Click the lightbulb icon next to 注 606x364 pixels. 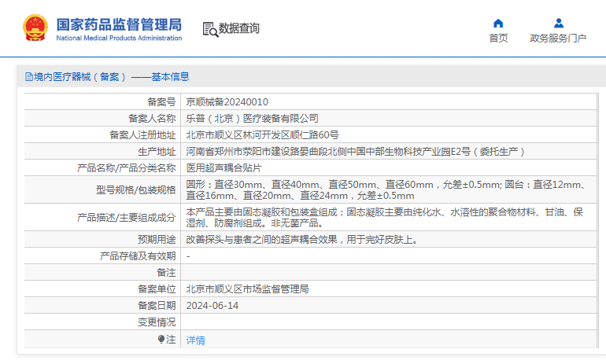[x=161, y=340]
